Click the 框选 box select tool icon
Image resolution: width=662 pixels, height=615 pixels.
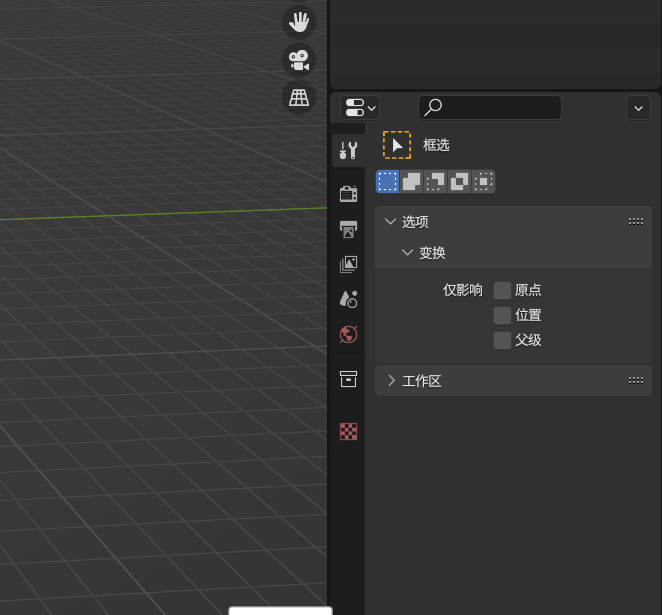[397, 145]
